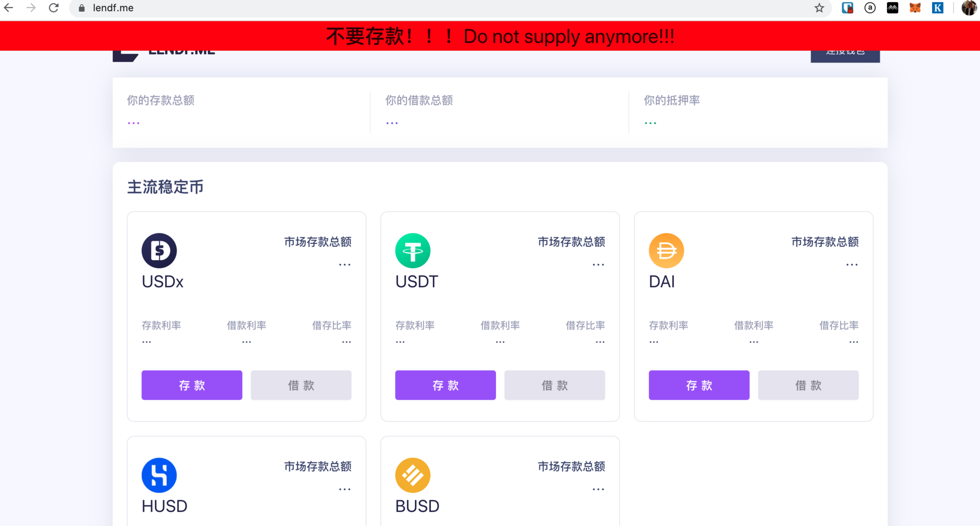Bookmark this page with the star icon

point(819,8)
